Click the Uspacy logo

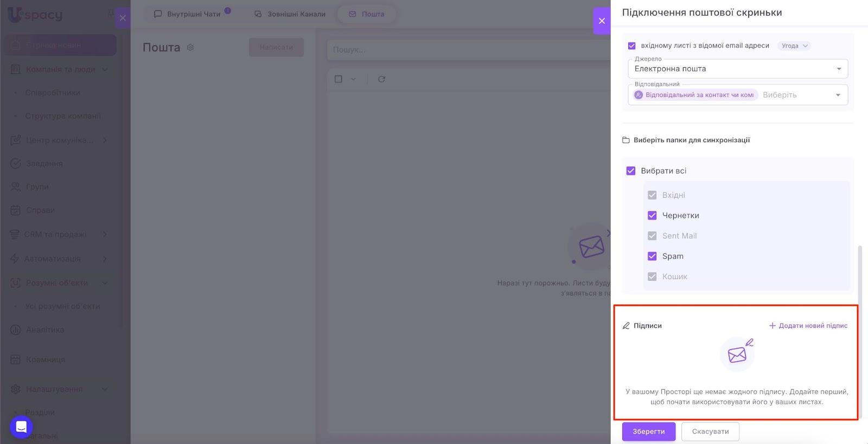35,15
